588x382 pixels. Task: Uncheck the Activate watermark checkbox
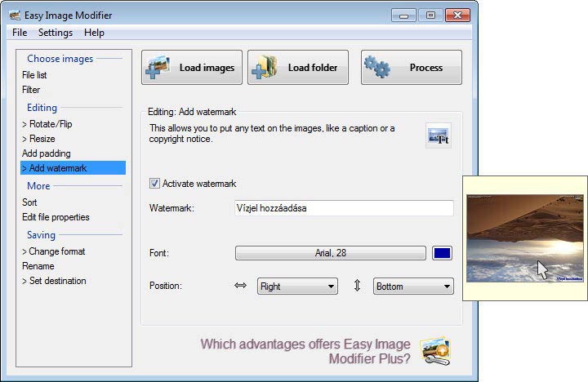coord(155,184)
